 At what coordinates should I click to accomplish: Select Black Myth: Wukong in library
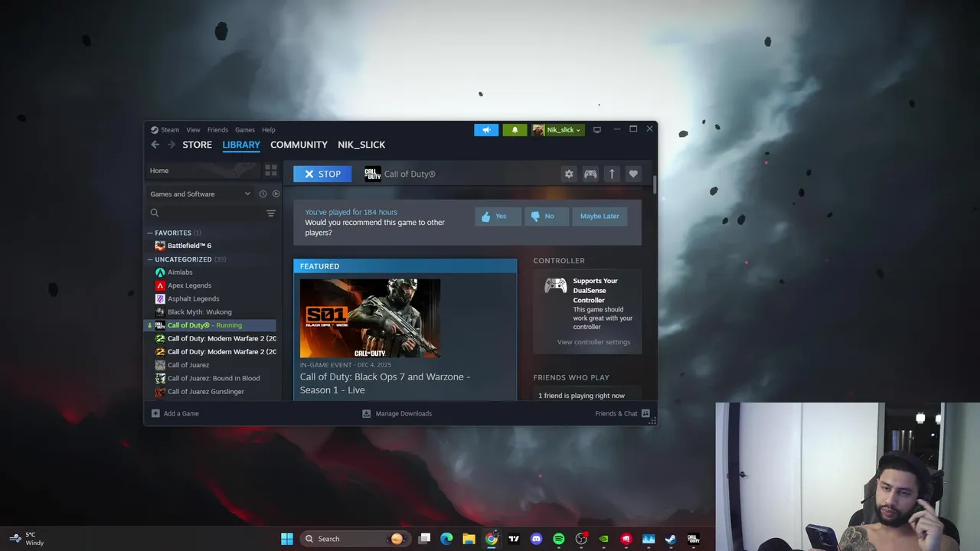[x=199, y=312]
